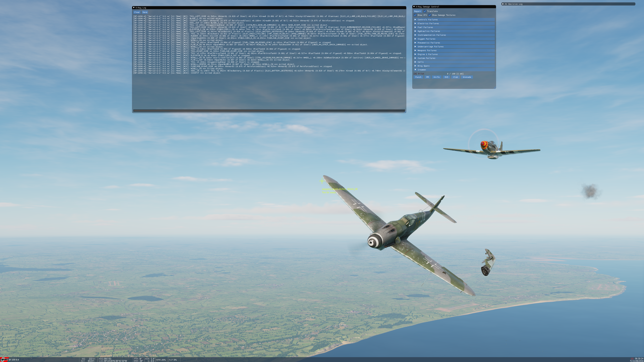Clear the X-Ray Log entries
The image size is (644, 362).
point(137,12)
